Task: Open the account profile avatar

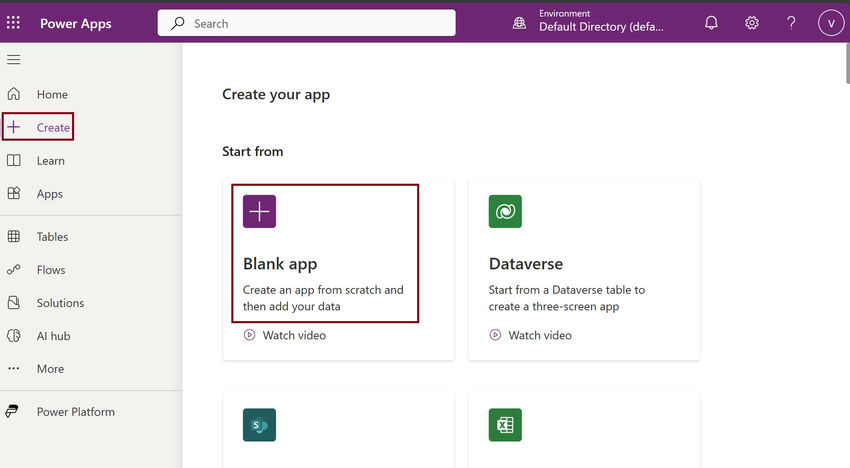Action: point(831,23)
